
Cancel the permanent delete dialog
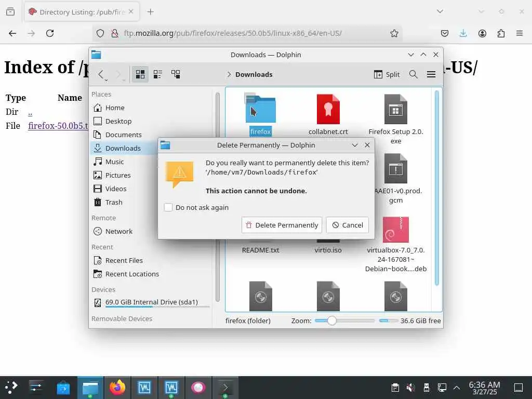[x=348, y=225]
